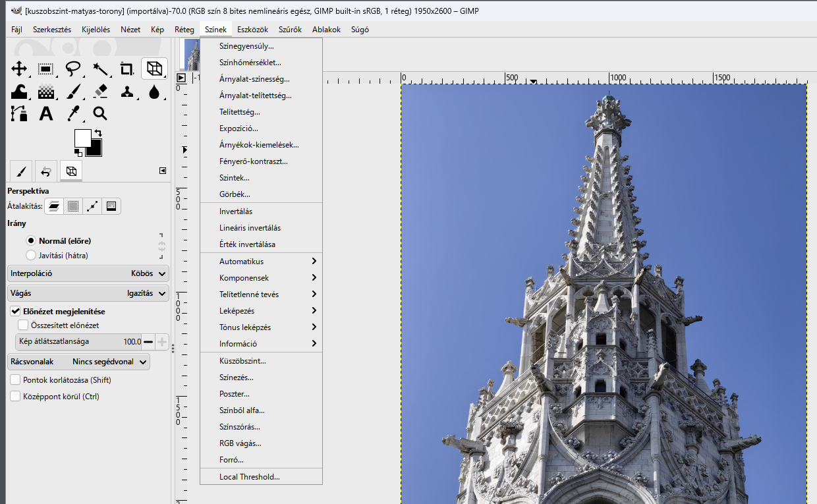The width and height of the screenshot is (817, 504).
Task: Select the Eraser tool
Action: point(100,91)
